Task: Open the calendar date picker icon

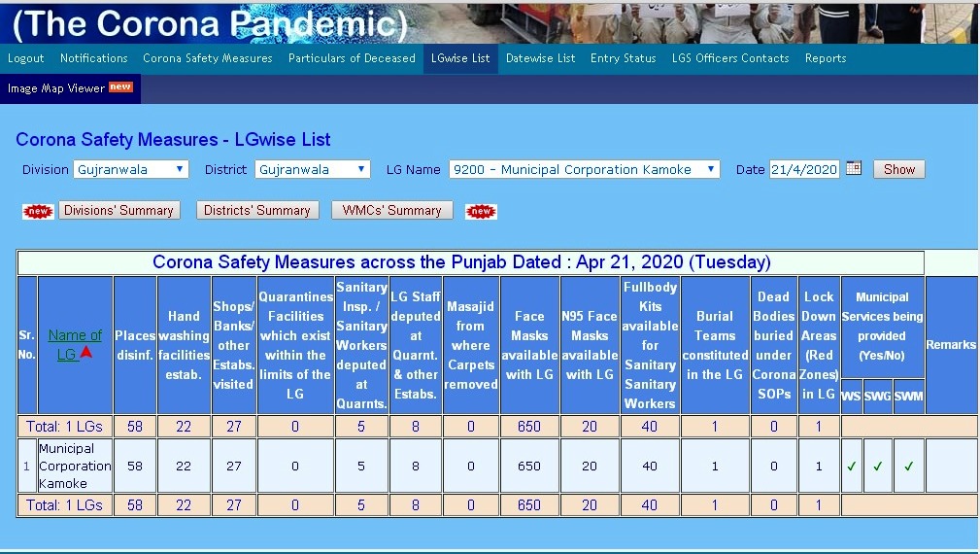Action: click(x=854, y=168)
